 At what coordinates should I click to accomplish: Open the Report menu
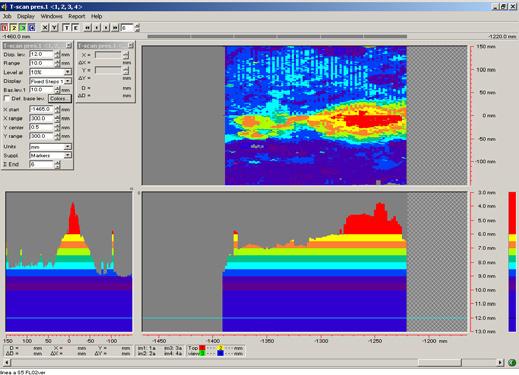[77, 16]
